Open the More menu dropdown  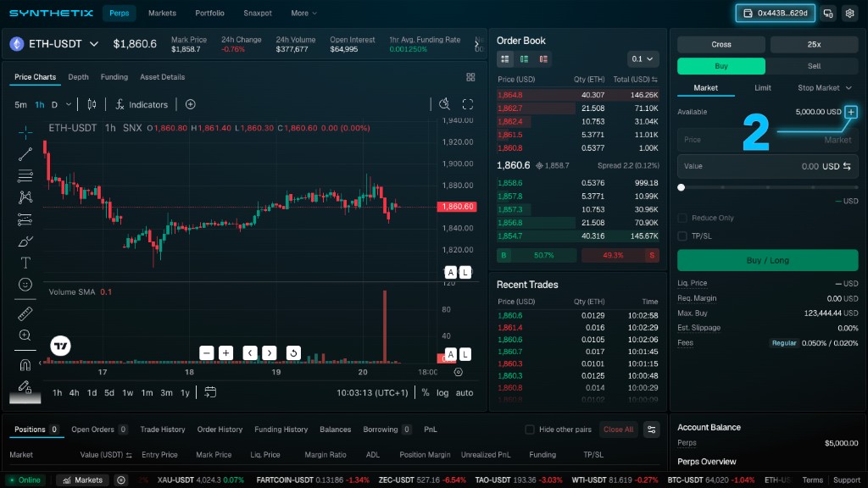click(304, 14)
